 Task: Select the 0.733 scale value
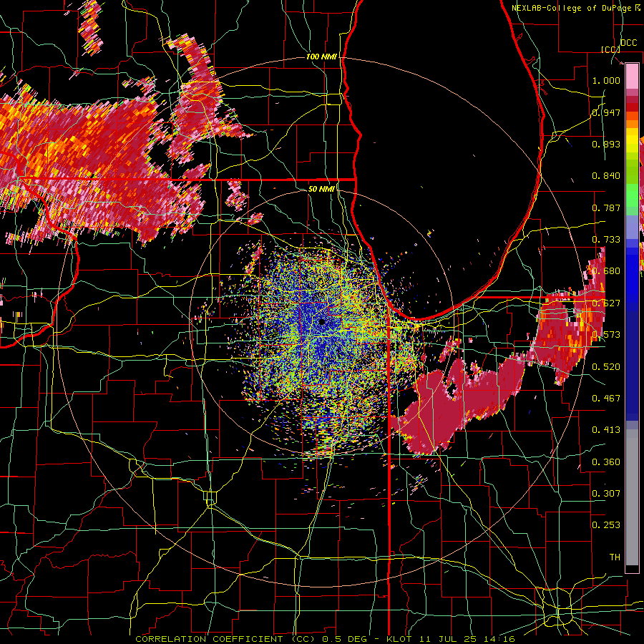click(x=606, y=239)
